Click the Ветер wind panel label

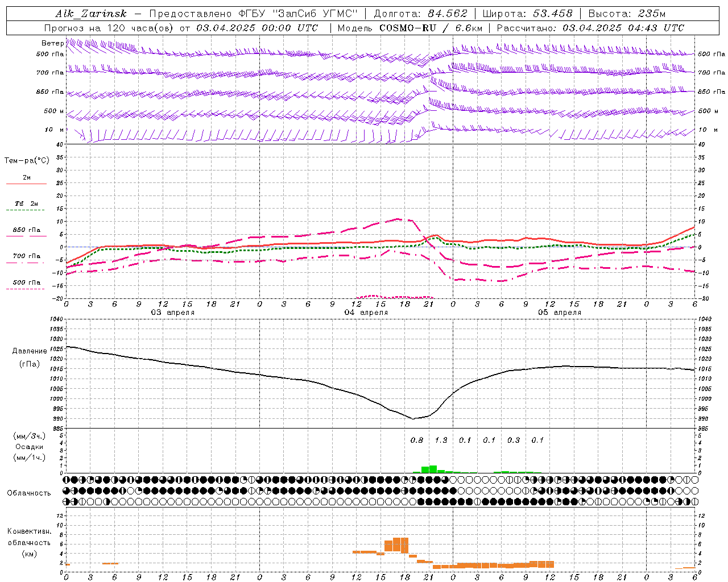coord(52,43)
